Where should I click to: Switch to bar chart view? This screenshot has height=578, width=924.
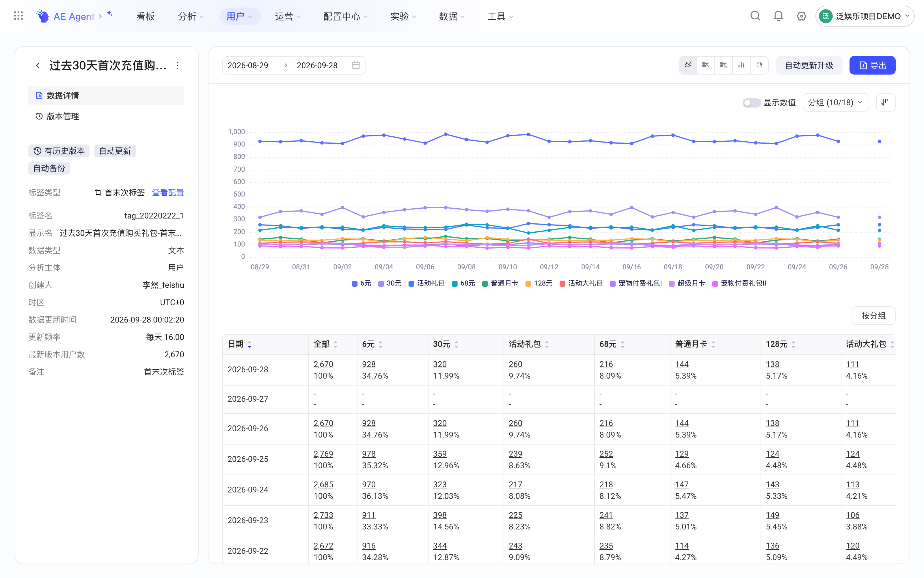pos(742,65)
